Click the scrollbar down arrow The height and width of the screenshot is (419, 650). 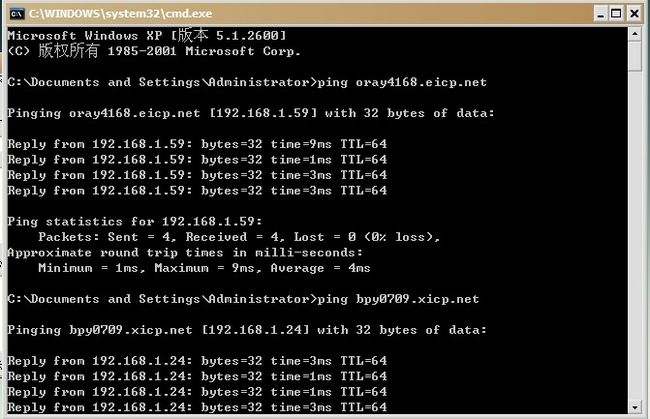pos(635,407)
